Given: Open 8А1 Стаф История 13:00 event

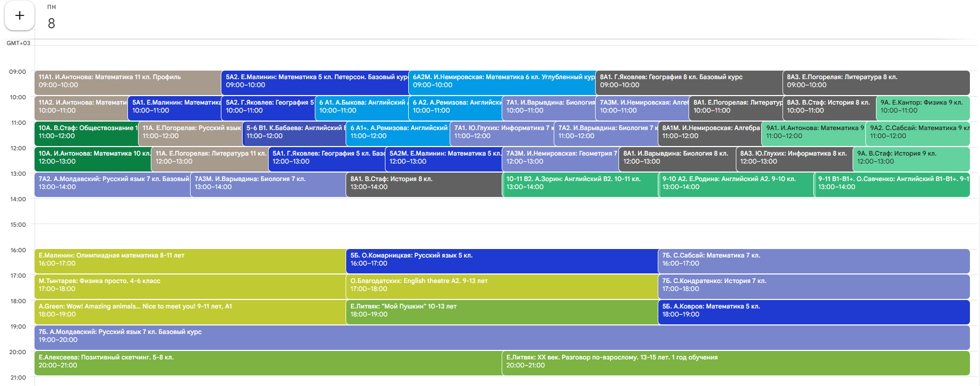Looking at the screenshot, I should coord(424,184).
